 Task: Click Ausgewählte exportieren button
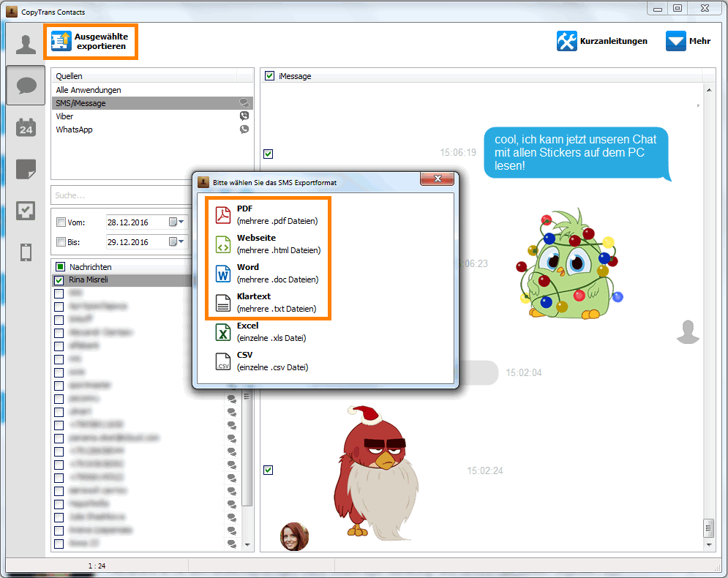pos(91,41)
